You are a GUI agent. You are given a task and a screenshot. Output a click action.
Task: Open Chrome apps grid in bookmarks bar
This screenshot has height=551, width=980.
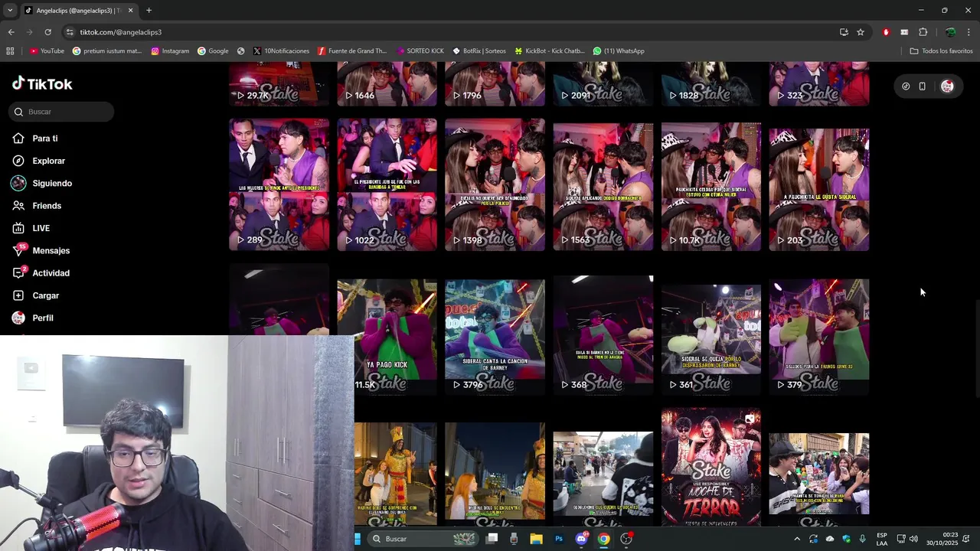(10, 51)
